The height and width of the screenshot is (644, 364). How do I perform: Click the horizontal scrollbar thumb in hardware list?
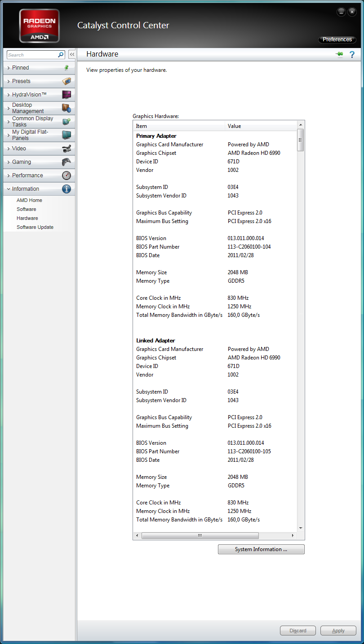point(200,535)
